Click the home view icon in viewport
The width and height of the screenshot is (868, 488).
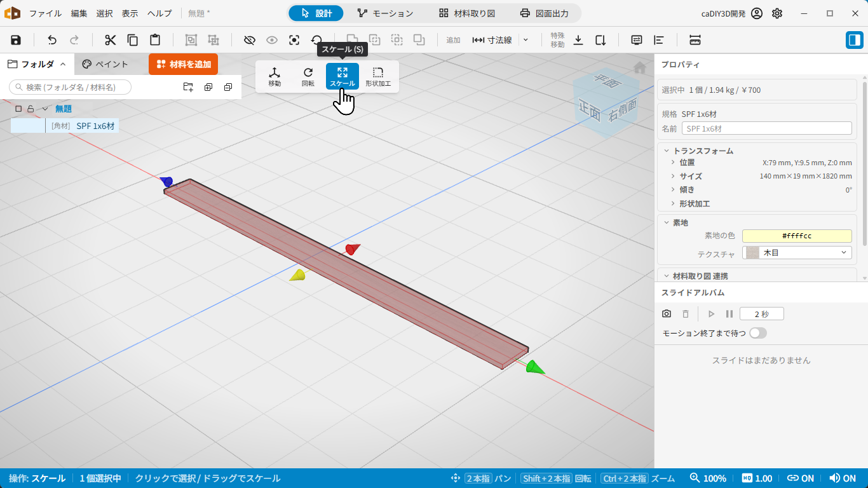640,67
